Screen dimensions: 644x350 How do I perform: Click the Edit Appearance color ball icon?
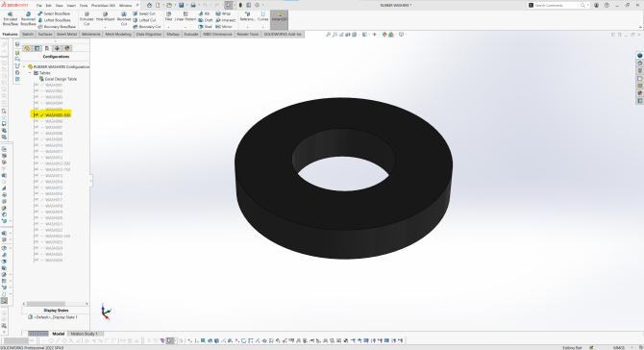click(x=384, y=35)
